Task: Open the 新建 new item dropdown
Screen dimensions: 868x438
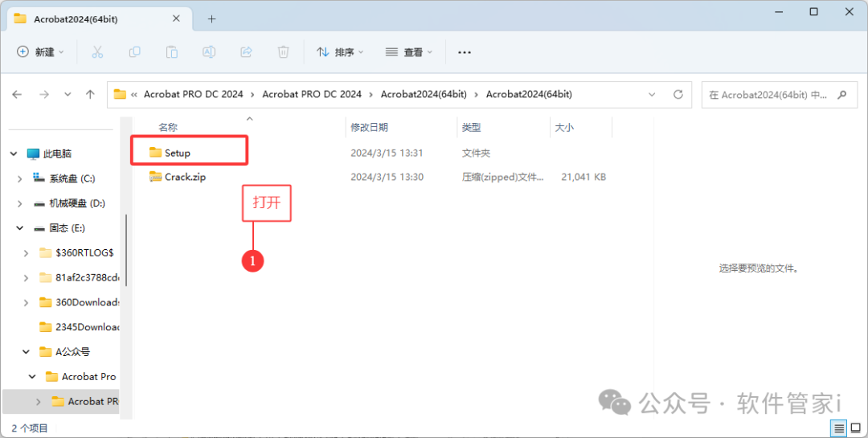Action: (40, 52)
